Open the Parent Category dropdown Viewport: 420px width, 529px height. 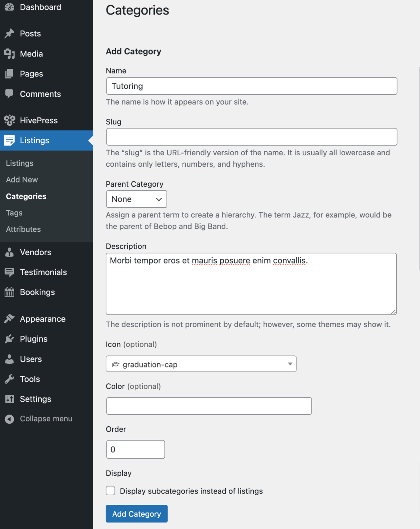tap(136, 199)
